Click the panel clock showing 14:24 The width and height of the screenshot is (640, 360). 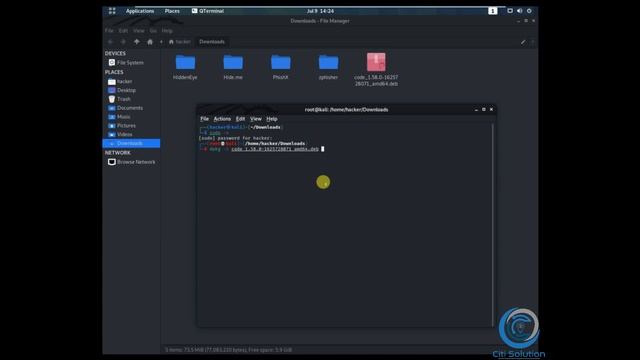(320, 11)
